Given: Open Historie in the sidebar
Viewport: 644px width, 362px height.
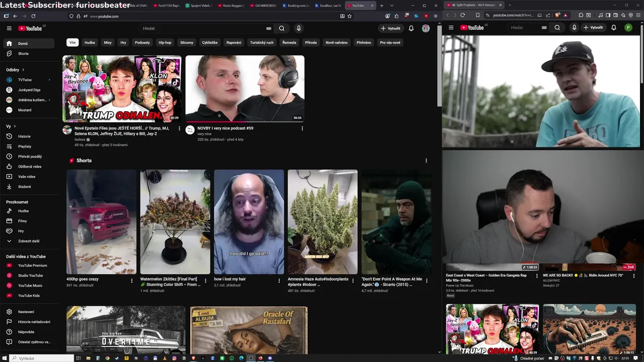Looking at the screenshot, I should tap(30, 136).
